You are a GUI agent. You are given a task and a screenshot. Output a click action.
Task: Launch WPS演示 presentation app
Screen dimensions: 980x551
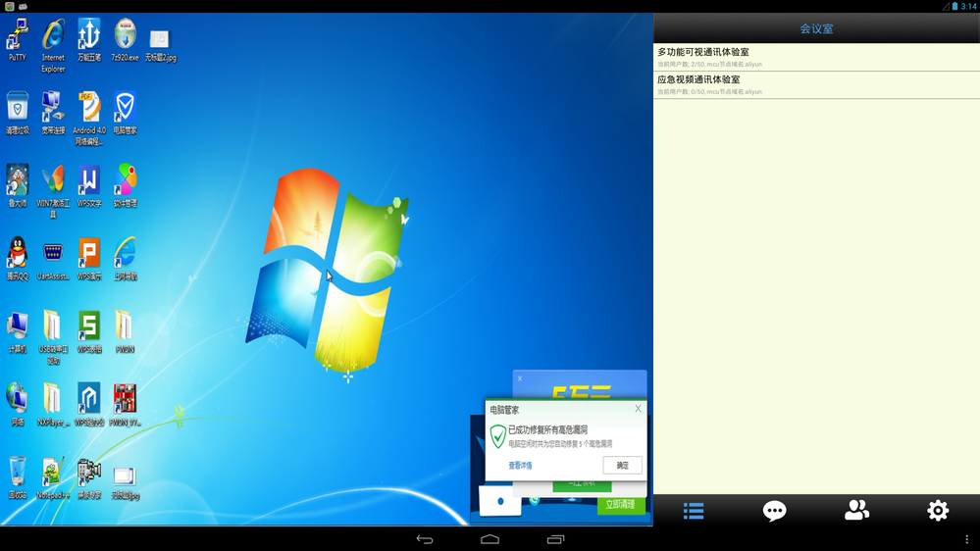coord(89,259)
